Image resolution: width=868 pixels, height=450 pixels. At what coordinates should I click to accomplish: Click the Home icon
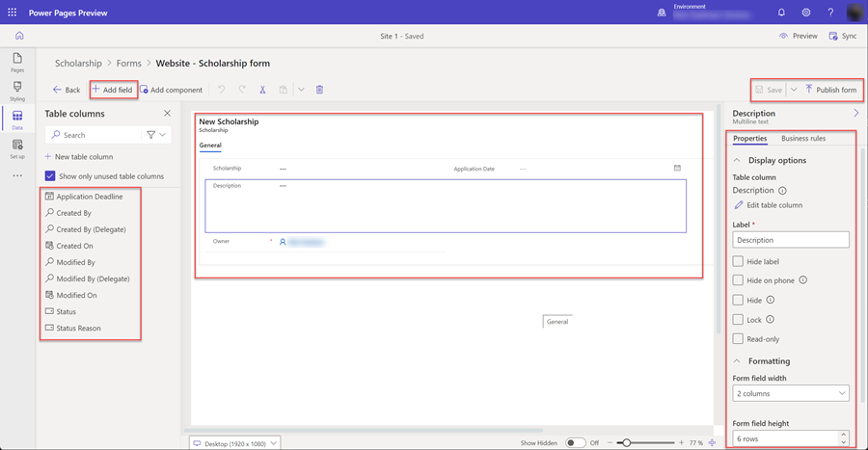[x=19, y=36]
